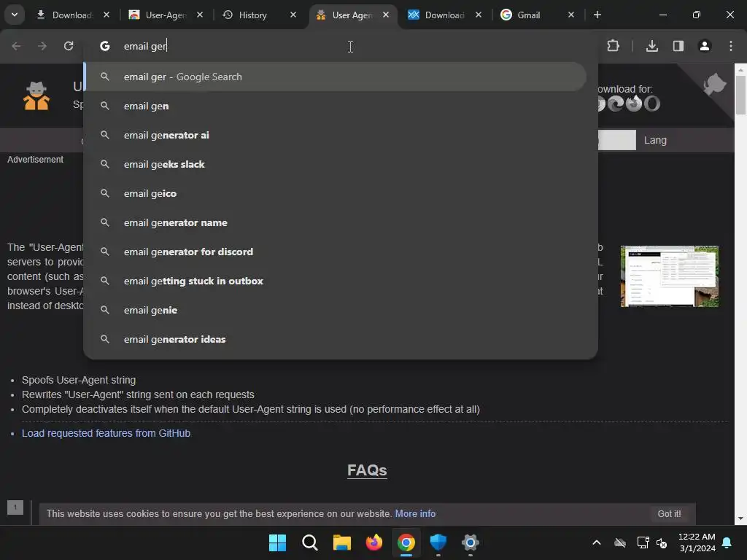747x560 pixels.
Task: Open Chrome three-dot menu
Action: [731, 46]
